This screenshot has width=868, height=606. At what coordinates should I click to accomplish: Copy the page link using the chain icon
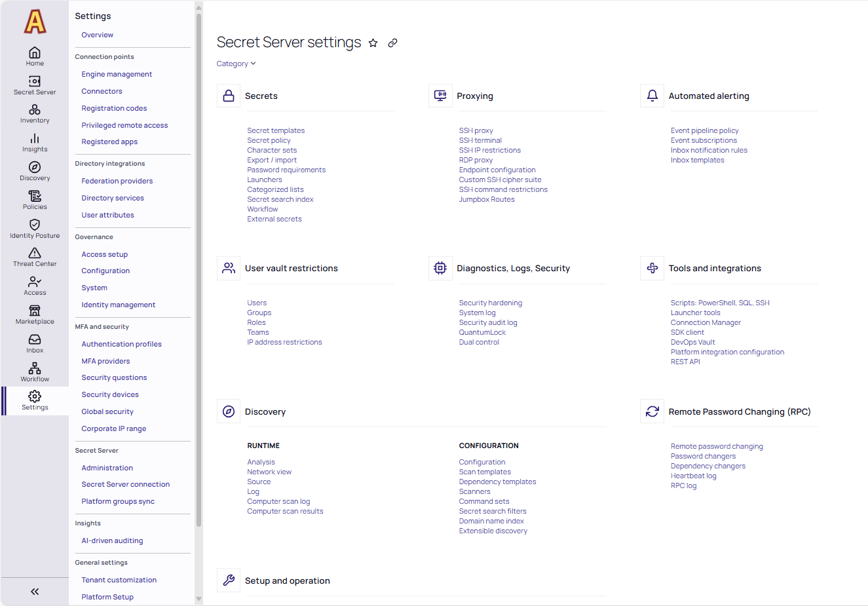tap(392, 43)
